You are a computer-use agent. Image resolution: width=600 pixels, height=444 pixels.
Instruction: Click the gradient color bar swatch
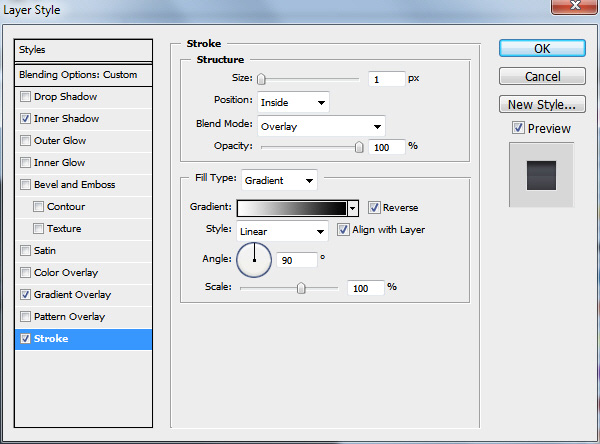pyautogui.click(x=292, y=209)
